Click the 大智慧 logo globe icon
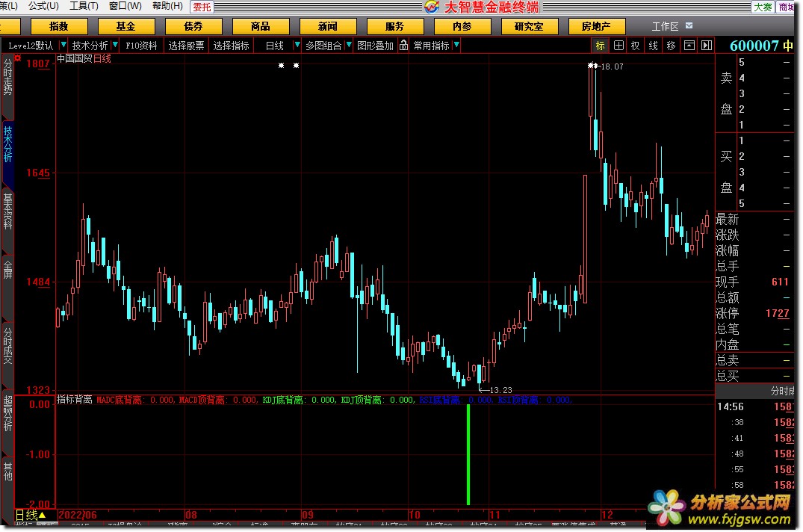The height and width of the screenshot is (532, 803). [432, 7]
